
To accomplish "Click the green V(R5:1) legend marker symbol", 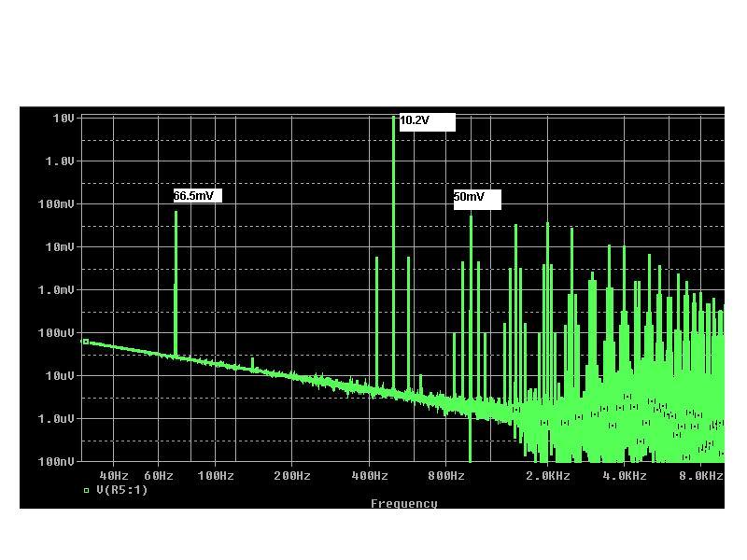I will click(x=86, y=490).
